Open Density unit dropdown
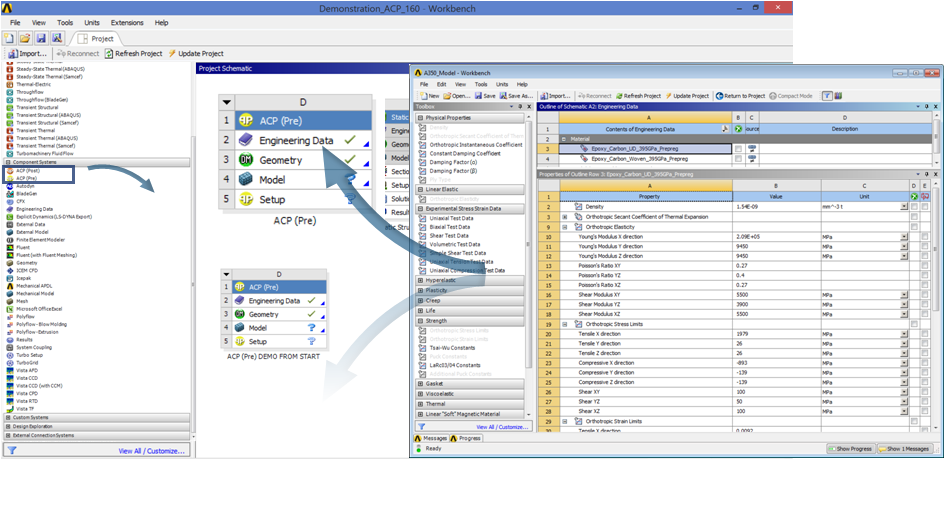 [x=904, y=207]
